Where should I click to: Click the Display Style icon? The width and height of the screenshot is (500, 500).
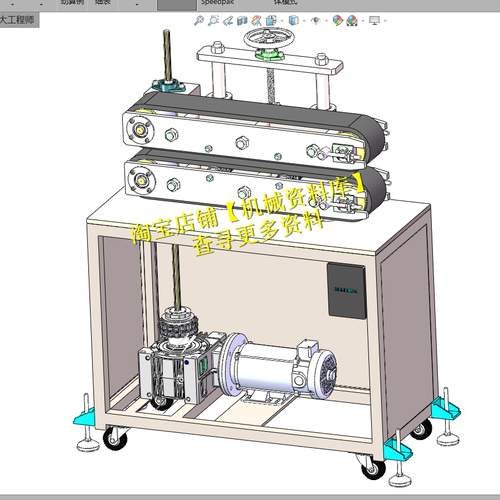click(293, 21)
